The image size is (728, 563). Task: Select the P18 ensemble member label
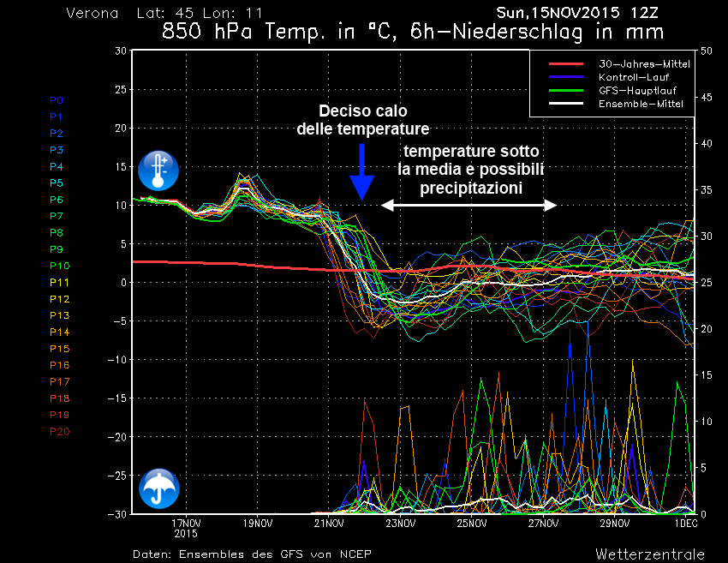pyautogui.click(x=60, y=398)
